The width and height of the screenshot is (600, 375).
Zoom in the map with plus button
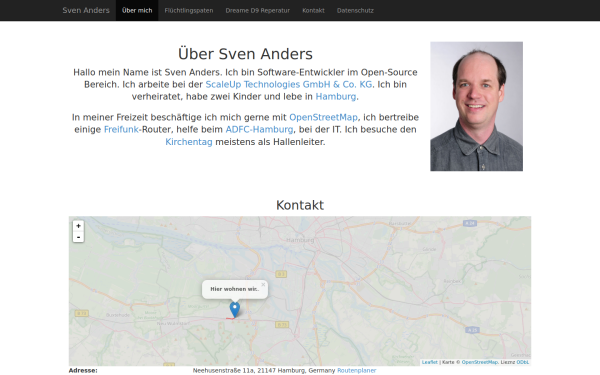pos(78,226)
